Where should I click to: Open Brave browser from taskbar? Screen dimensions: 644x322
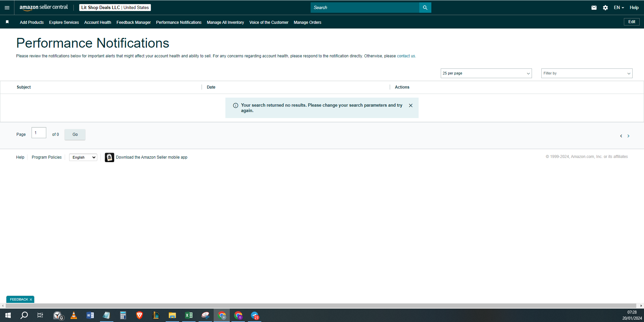[x=140, y=315]
